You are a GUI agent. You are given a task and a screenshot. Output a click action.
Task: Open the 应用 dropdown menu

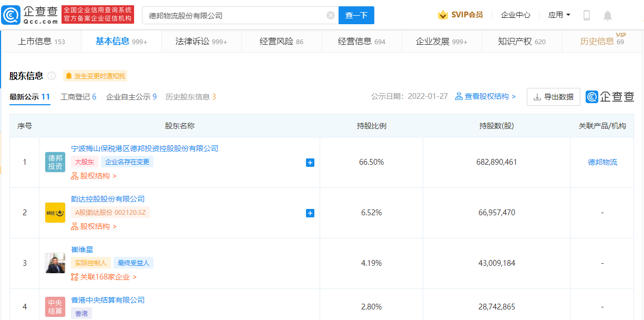559,15
